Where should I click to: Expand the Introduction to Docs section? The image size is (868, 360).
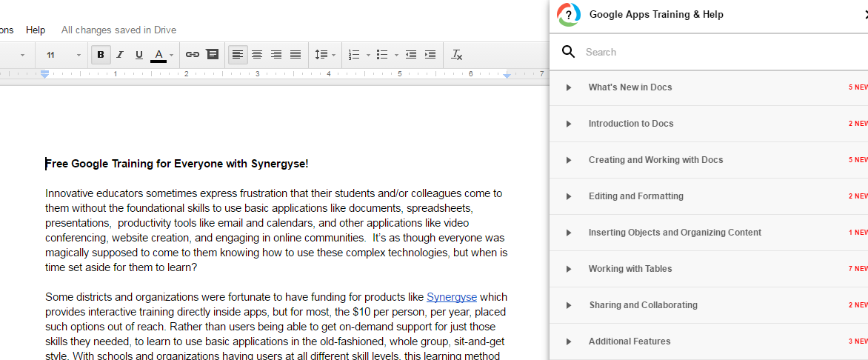709,124
